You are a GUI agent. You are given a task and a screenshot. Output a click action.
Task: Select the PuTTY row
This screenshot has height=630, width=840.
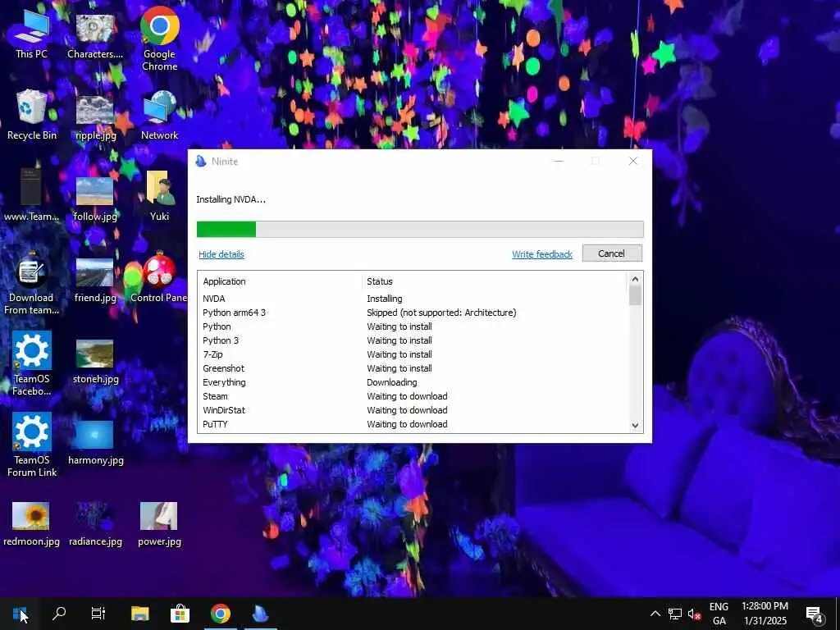point(413,424)
